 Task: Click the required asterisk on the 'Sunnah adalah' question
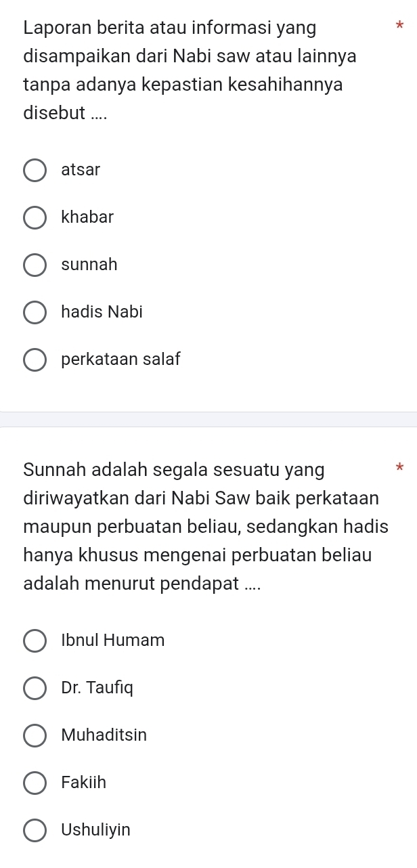click(x=399, y=467)
